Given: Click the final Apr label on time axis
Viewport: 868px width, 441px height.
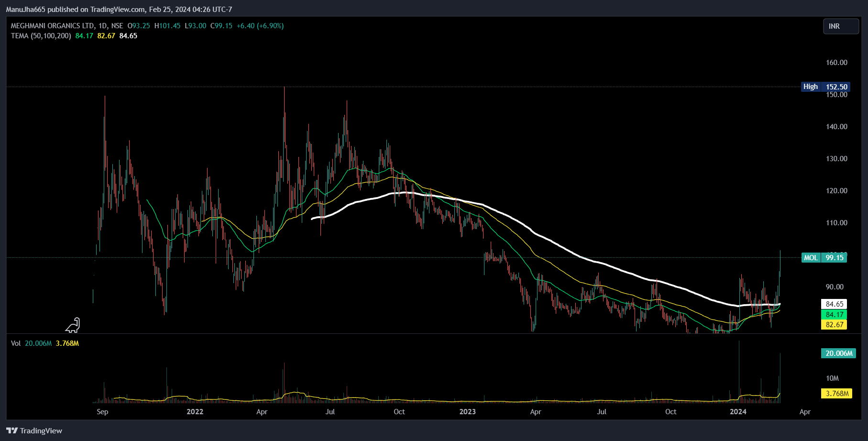Looking at the screenshot, I should (805, 412).
